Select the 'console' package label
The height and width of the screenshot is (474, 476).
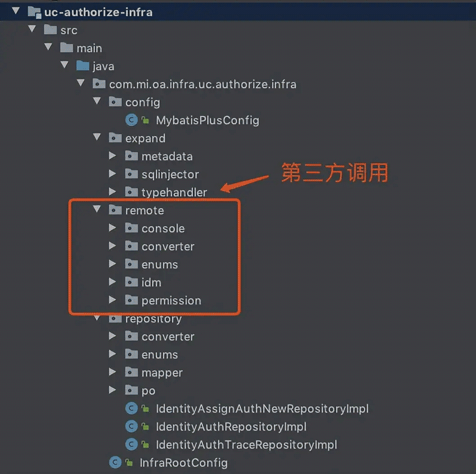163,228
